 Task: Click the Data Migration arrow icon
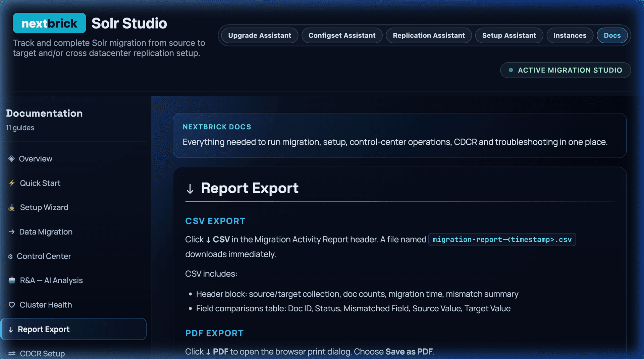click(12, 232)
